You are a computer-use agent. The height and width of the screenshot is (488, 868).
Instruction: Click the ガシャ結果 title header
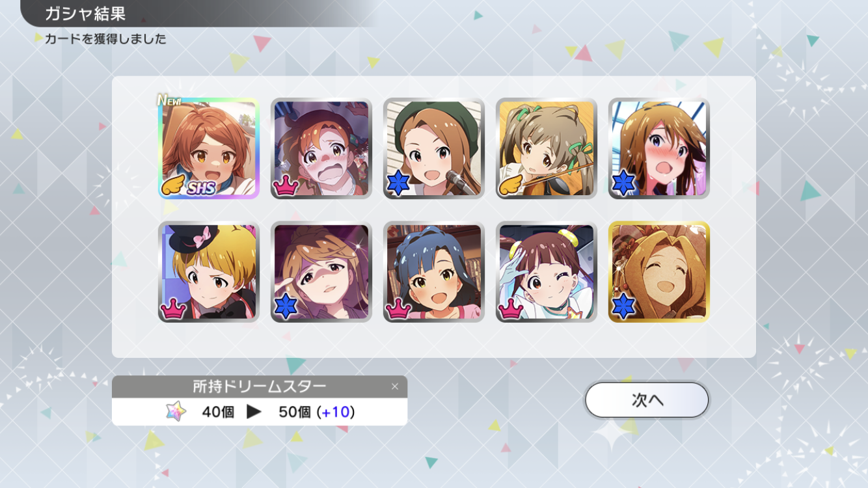[x=85, y=14]
